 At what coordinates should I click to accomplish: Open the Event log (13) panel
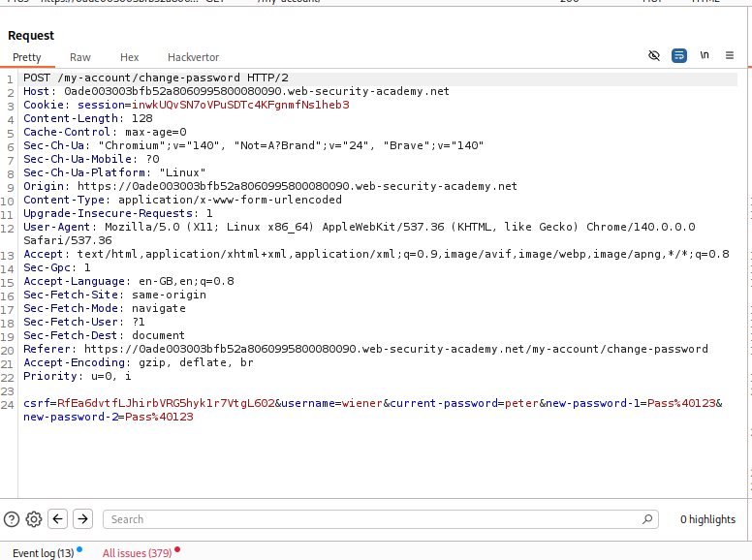point(43,552)
